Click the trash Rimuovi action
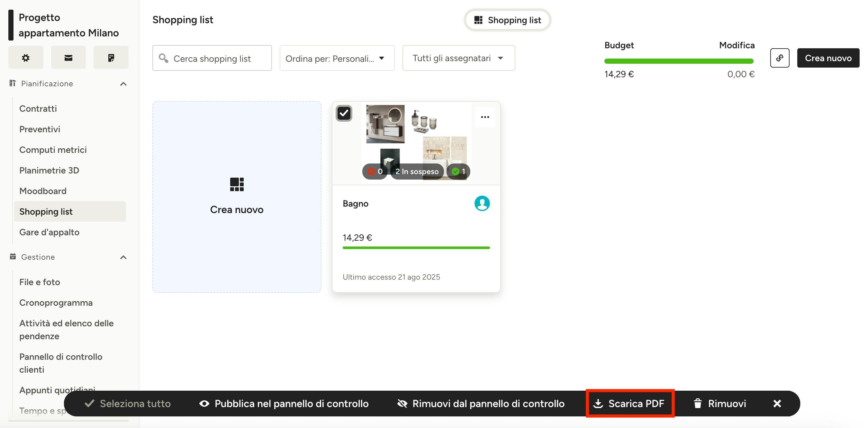Viewport: 868px width, 428px height. pos(720,403)
